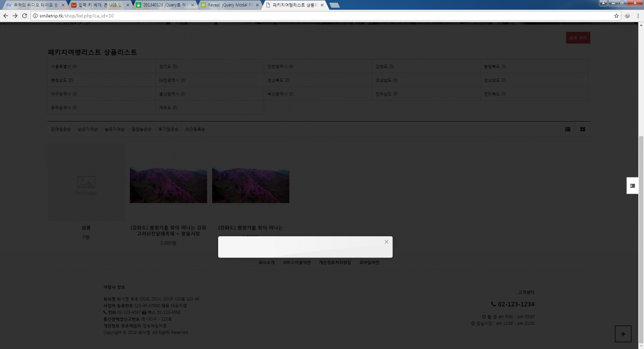Open 전라북도 (0) category

click(495, 94)
